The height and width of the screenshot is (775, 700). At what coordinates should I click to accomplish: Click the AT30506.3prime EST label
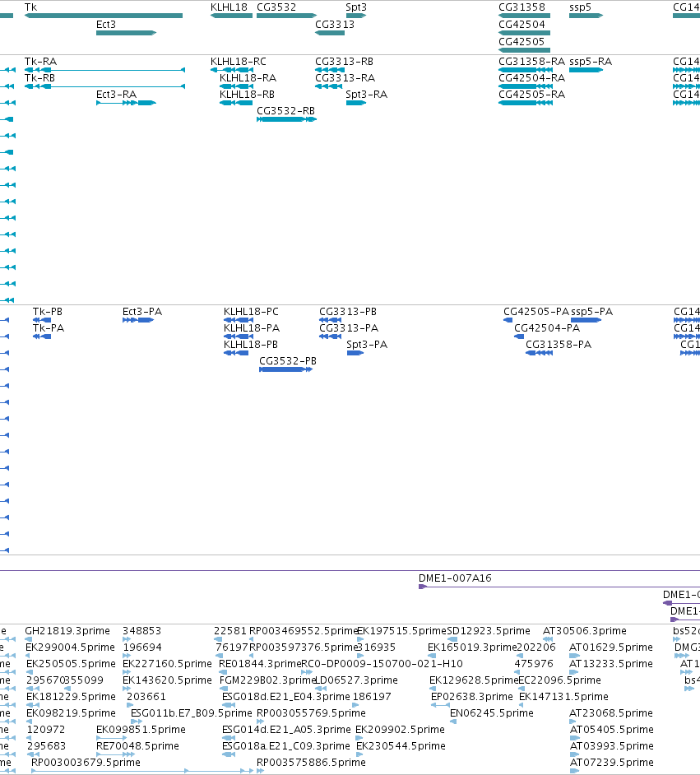(x=585, y=631)
